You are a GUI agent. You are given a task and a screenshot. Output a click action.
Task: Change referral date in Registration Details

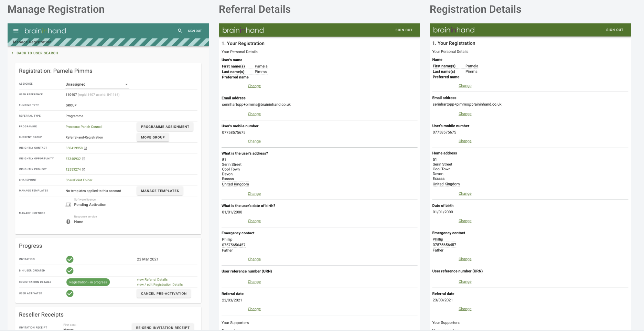coord(465,309)
